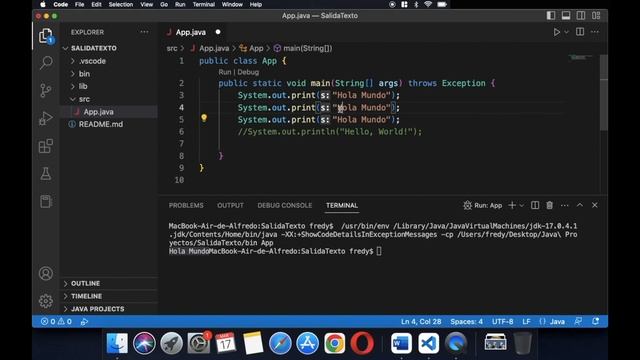The image size is (640, 360).
Task: Maximize panel size with up chevron
Action: [x=580, y=205]
